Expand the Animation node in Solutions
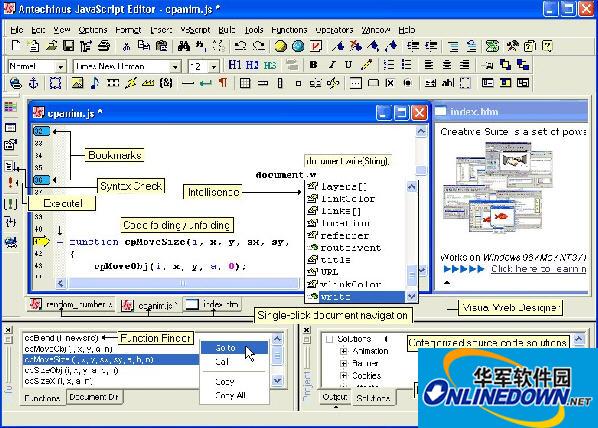Viewport: 598px width, 428px height. pyautogui.click(x=344, y=351)
